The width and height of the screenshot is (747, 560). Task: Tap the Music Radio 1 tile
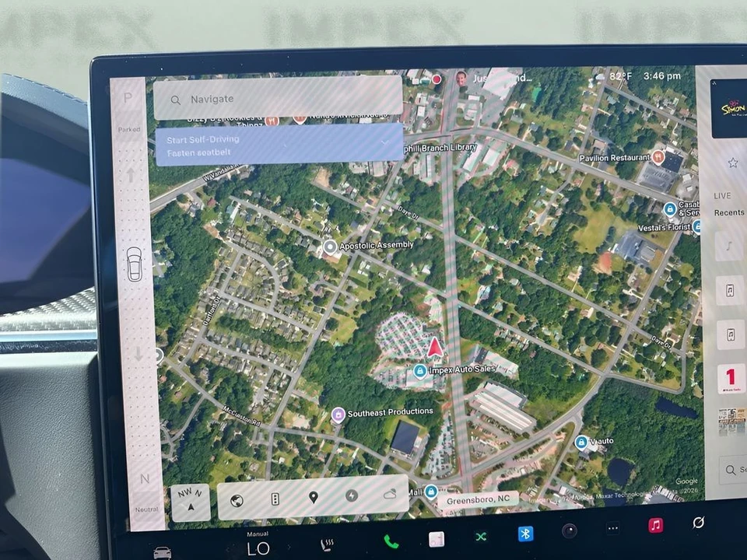731,379
